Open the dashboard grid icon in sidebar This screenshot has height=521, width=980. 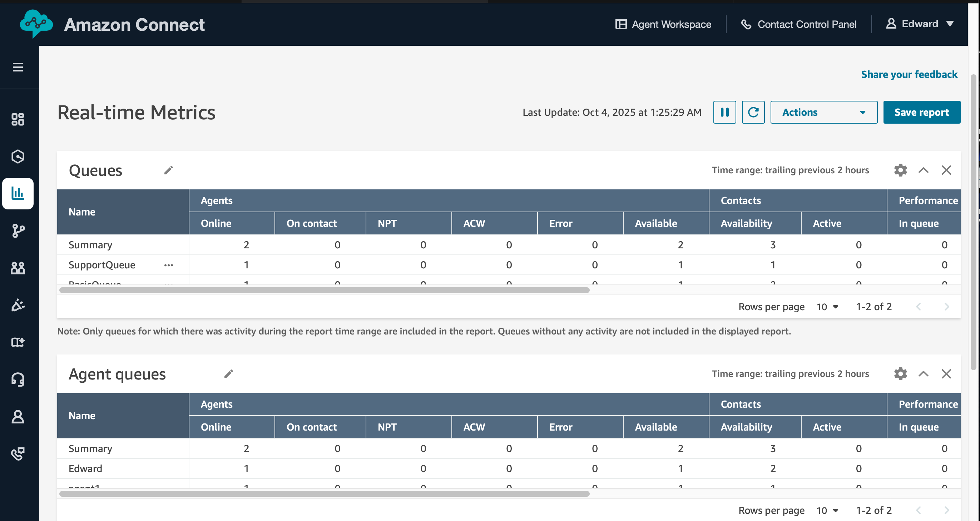(18, 119)
